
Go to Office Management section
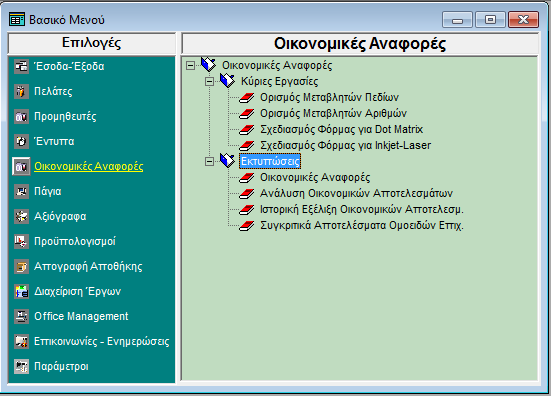tap(81, 316)
